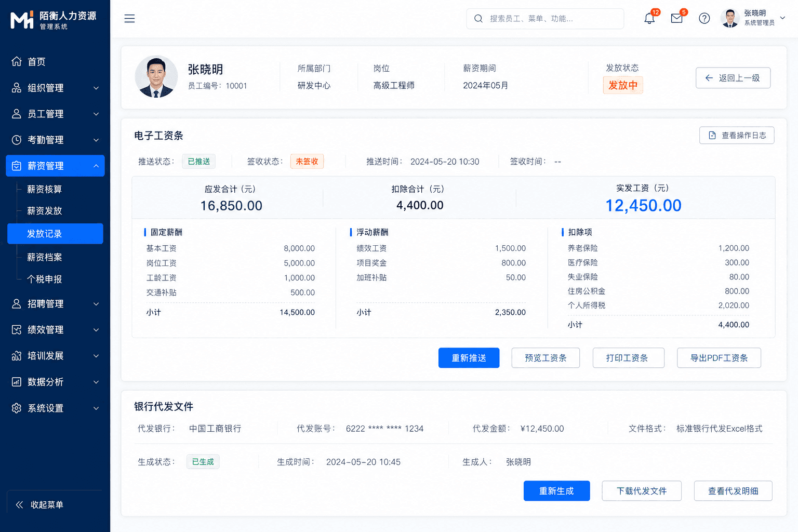
Task: Click the 重新推送 button
Action: coord(469,358)
